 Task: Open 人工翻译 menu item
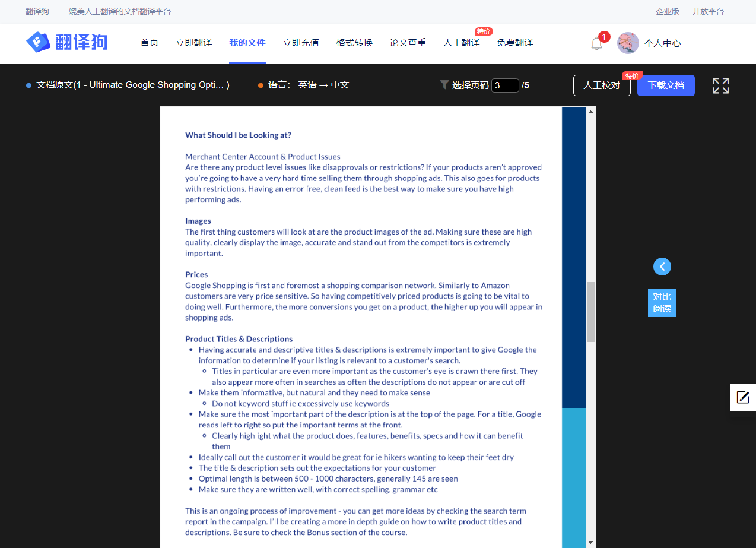point(462,43)
